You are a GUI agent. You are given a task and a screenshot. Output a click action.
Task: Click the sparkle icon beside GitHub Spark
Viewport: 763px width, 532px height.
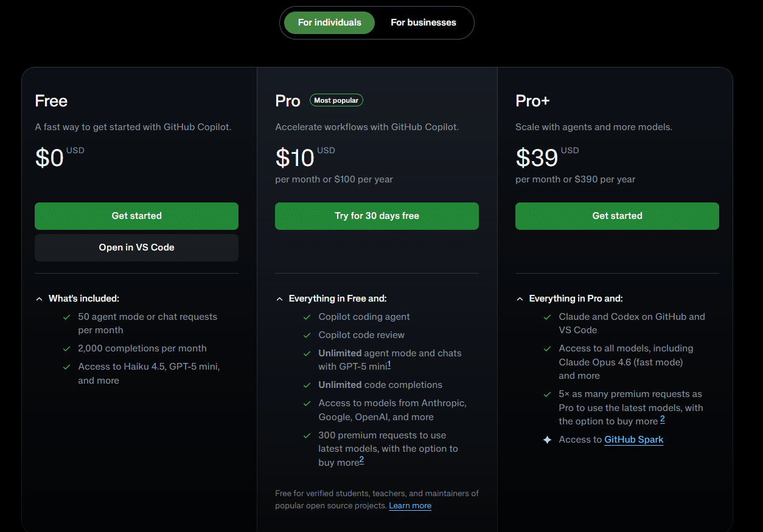(547, 439)
